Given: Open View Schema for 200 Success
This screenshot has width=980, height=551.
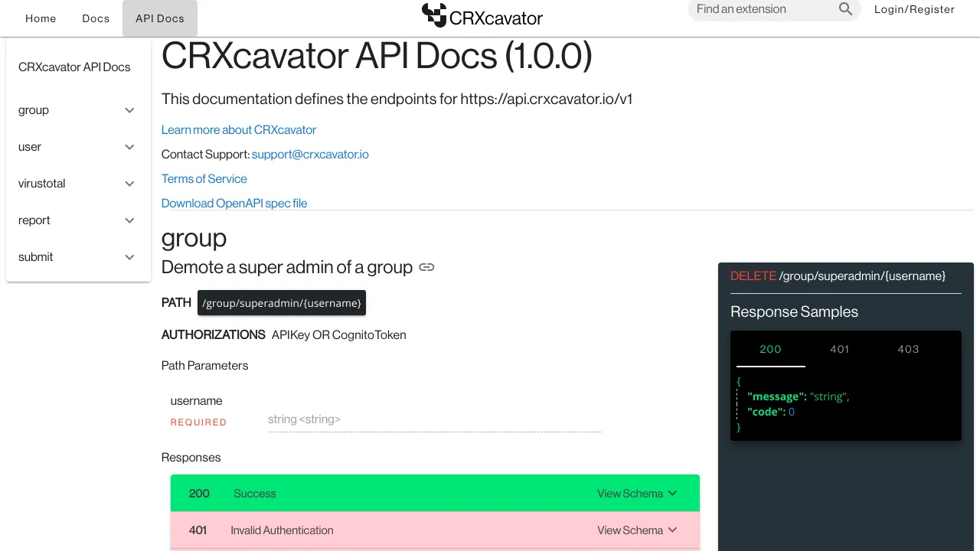Looking at the screenshot, I should coord(637,494).
